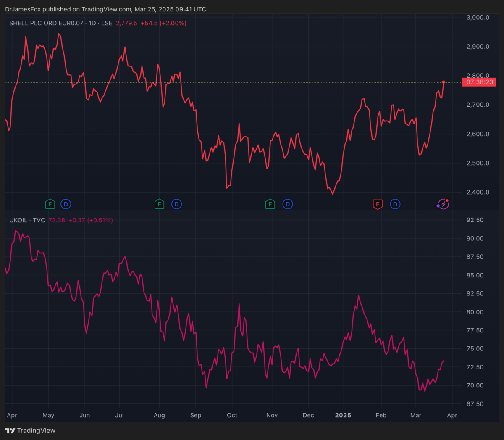Click the 3,000.0 label on price axis

point(478,18)
